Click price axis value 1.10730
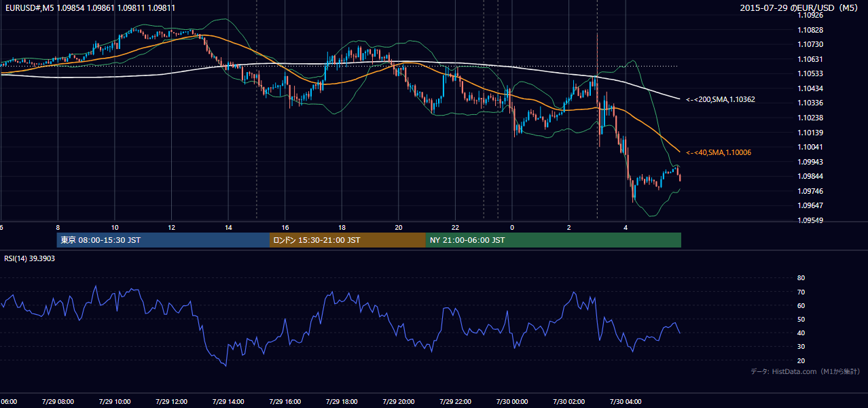Image resolution: width=868 pixels, height=408 pixels. (x=810, y=44)
